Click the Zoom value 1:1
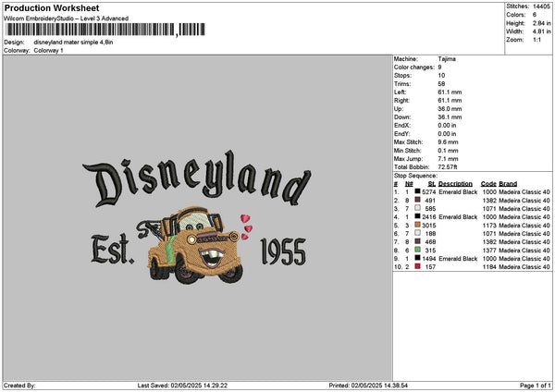Image resolution: width=555 pixels, height=392 pixels. 536,40
